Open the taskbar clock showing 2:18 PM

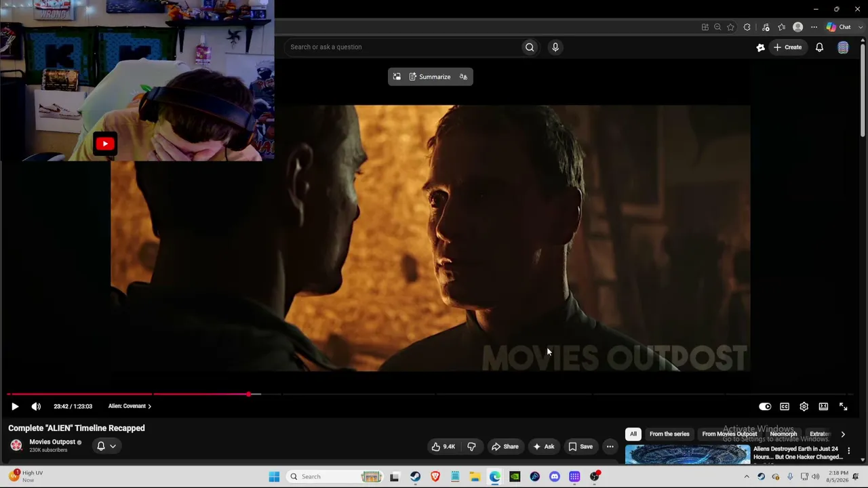838,476
